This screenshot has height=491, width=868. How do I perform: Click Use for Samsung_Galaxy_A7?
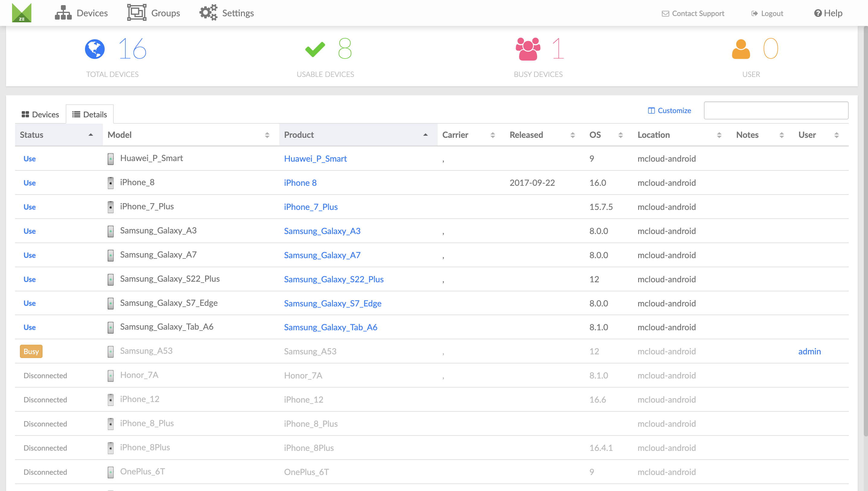click(29, 255)
